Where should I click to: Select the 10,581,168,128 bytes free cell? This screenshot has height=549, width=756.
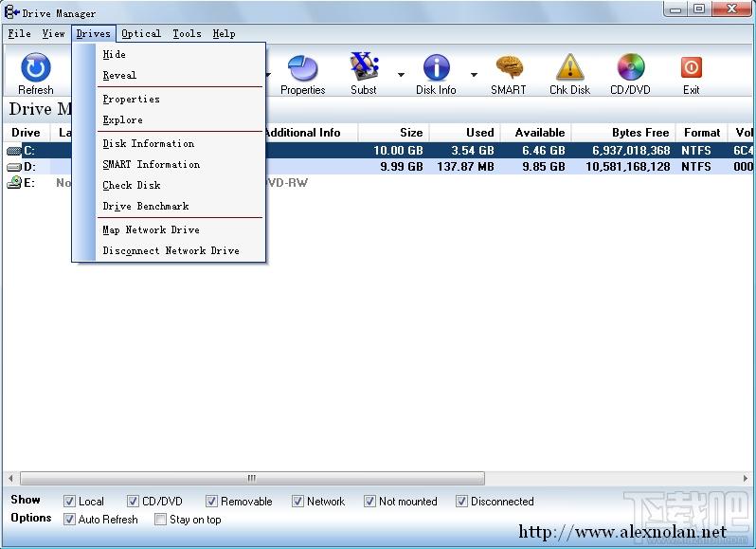pyautogui.click(x=628, y=167)
